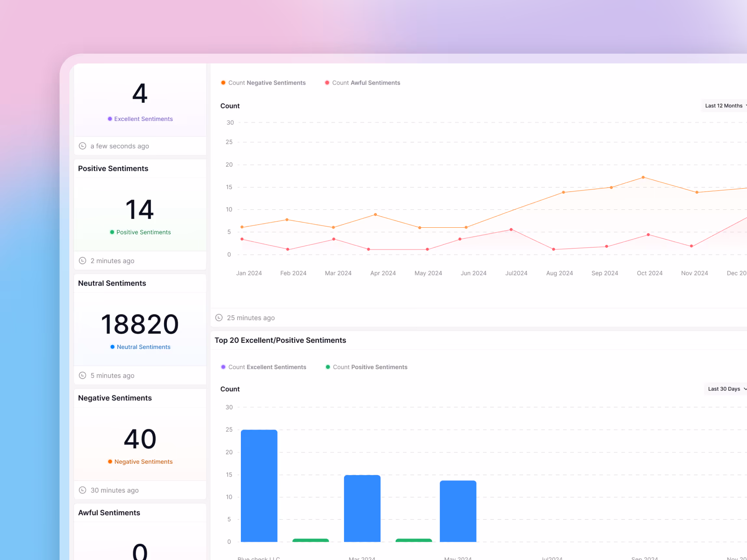Toggle Count Excellent Sentiments legend

point(264,367)
